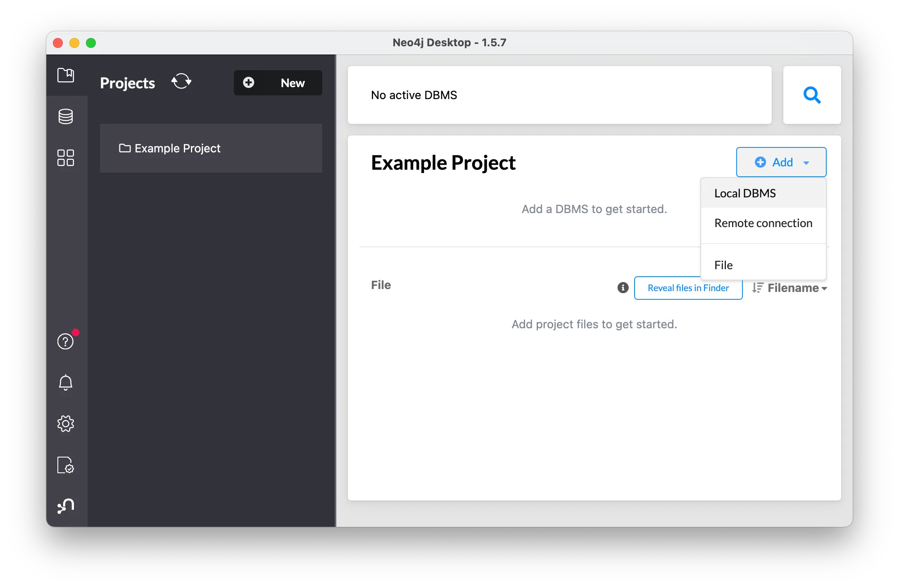
Task: Open the Settings gear icon
Action: [x=66, y=424]
